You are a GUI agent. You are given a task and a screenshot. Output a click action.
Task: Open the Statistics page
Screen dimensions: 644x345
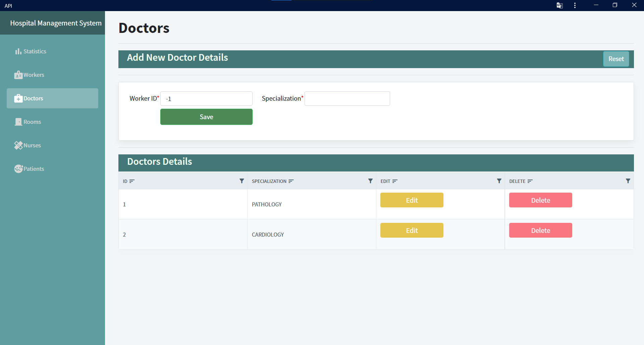pyautogui.click(x=52, y=51)
